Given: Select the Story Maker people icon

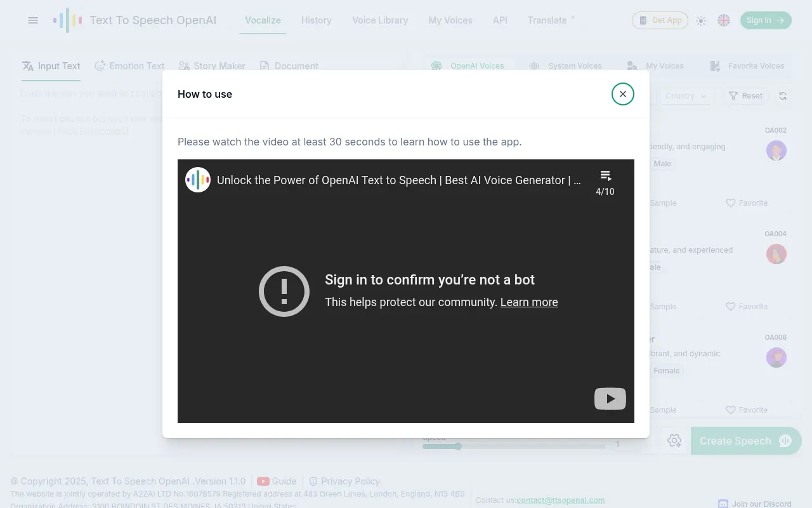Looking at the screenshot, I should 184,65.
